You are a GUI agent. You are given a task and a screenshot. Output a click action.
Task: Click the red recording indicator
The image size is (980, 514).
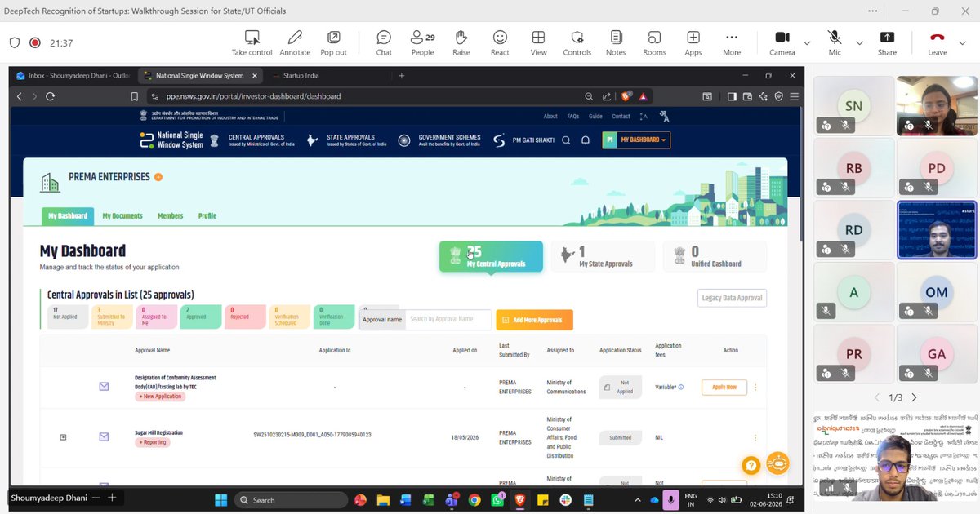pos(35,43)
